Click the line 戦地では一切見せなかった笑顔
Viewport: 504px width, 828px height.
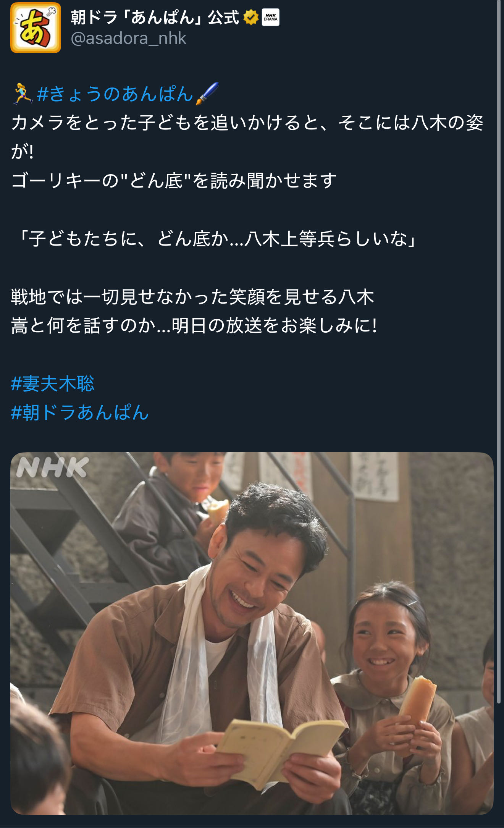(x=192, y=297)
